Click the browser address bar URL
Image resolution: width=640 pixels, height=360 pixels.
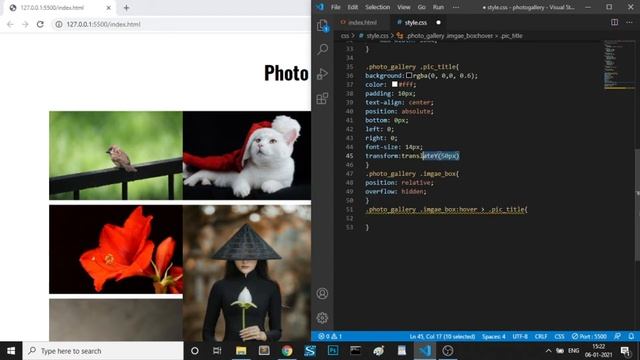click(x=103, y=24)
